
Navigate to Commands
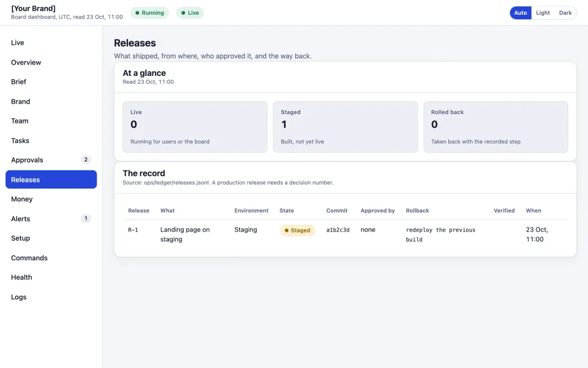pyautogui.click(x=51, y=258)
